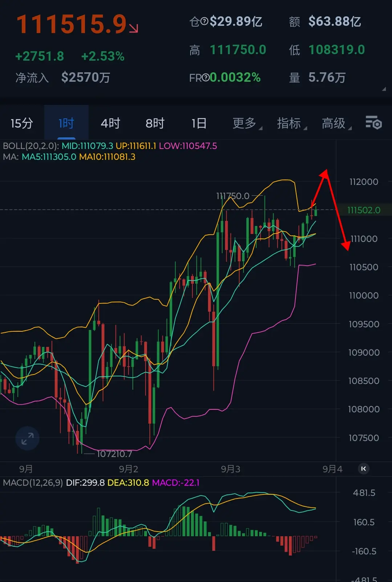Screen dimensions: 392x582
Task: Open the 更多 timeframe dropdown
Action: pyautogui.click(x=247, y=123)
